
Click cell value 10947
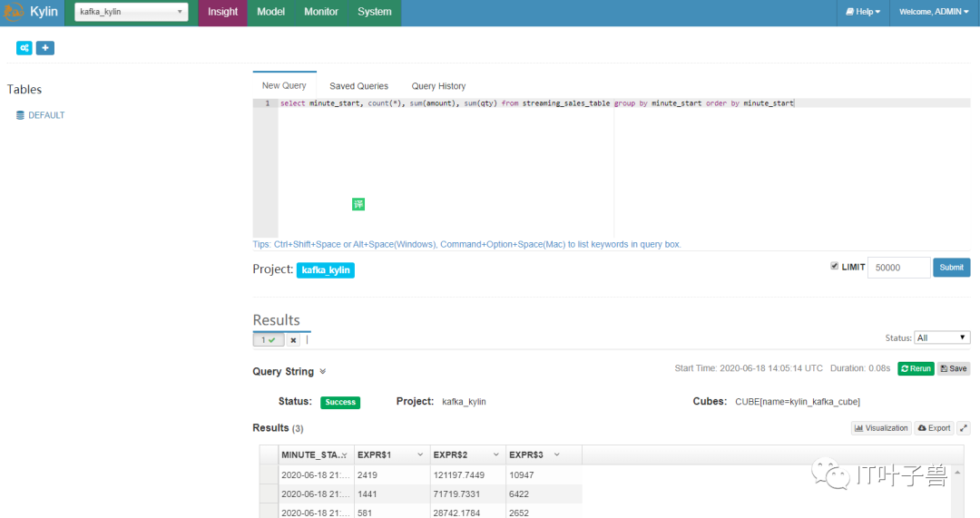click(x=521, y=475)
